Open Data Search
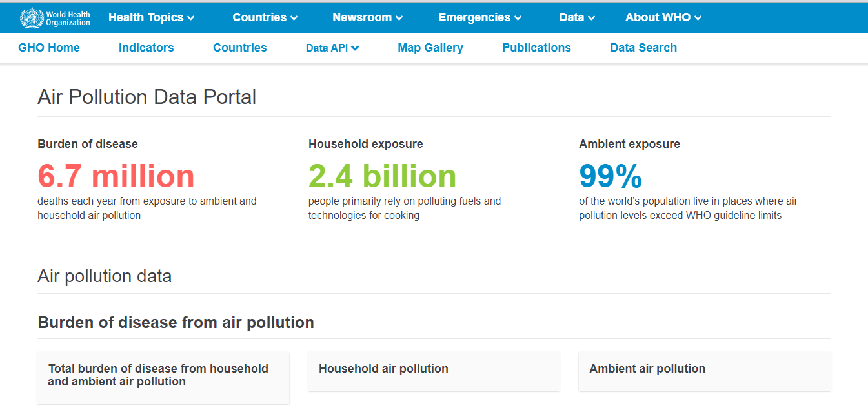Screen dimensions: 868x419 [643, 47]
